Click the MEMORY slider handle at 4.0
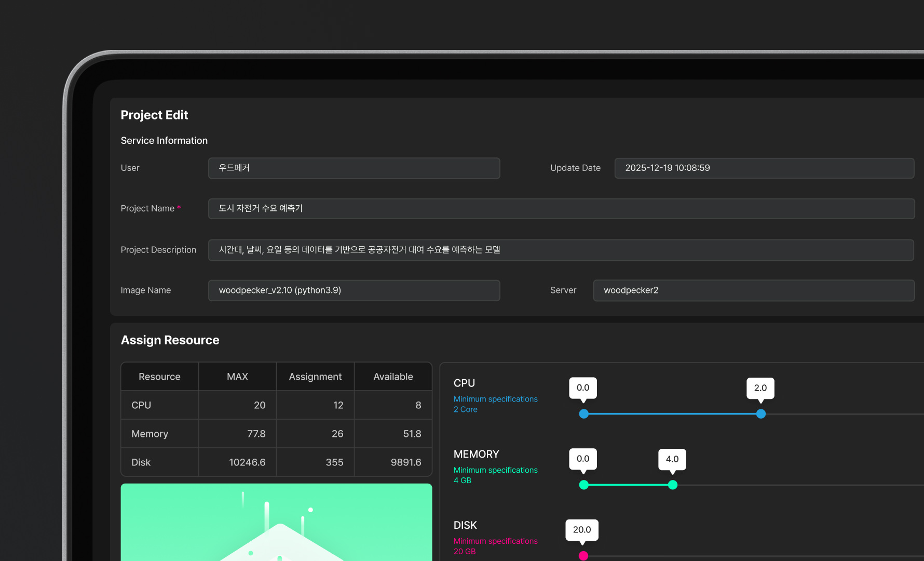 pyautogui.click(x=673, y=485)
